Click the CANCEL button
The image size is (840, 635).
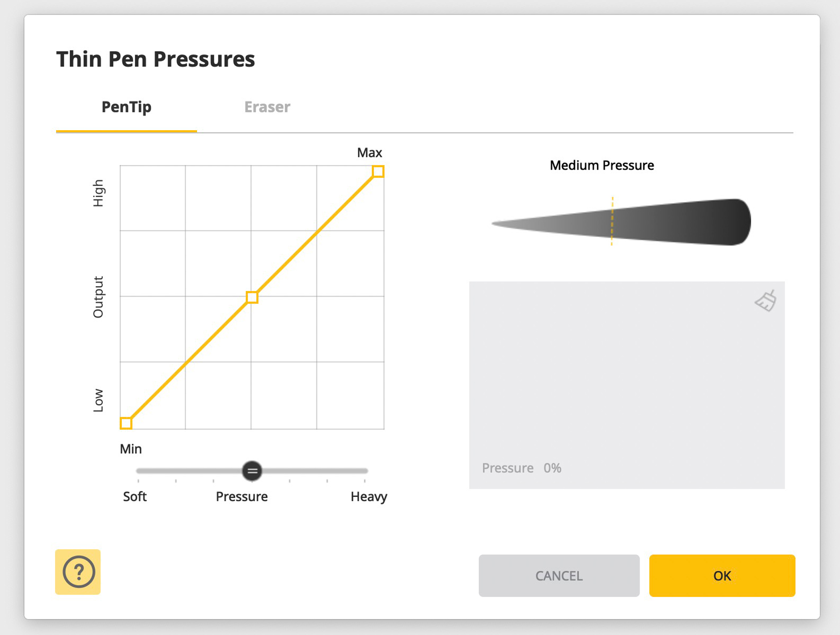(559, 575)
